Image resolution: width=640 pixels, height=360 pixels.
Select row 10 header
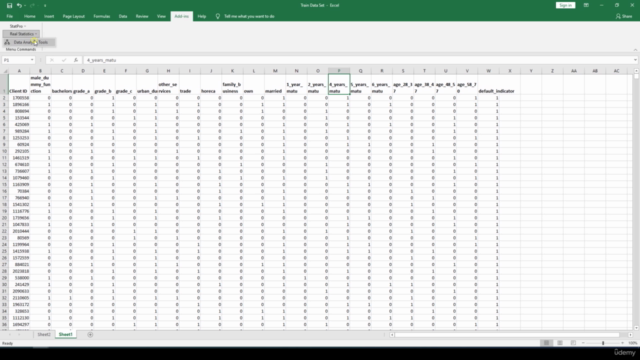4,151
